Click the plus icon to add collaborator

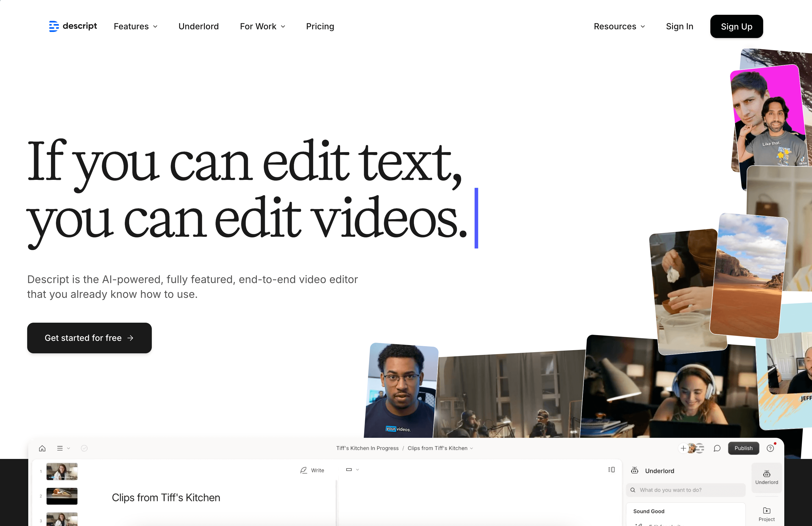tap(683, 448)
